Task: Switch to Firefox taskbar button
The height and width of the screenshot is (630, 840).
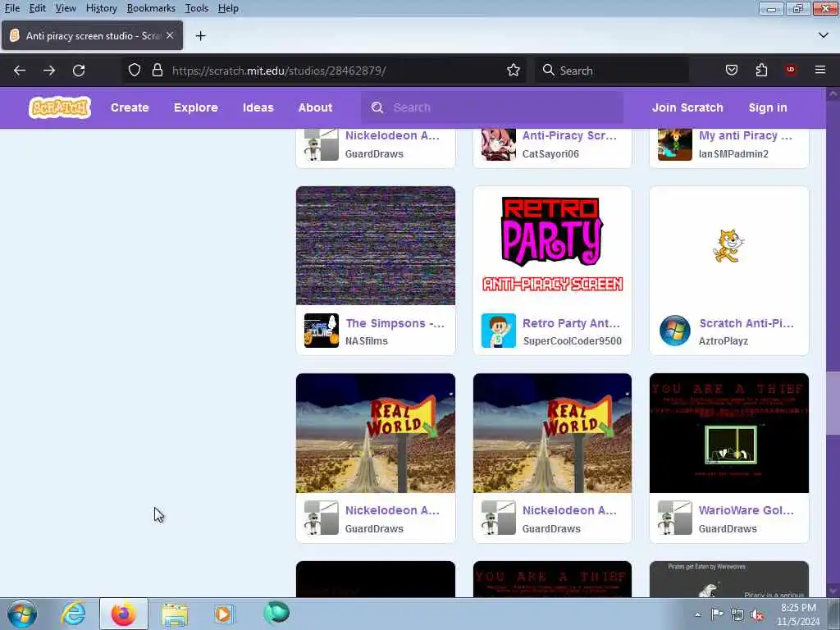Action: point(124,614)
